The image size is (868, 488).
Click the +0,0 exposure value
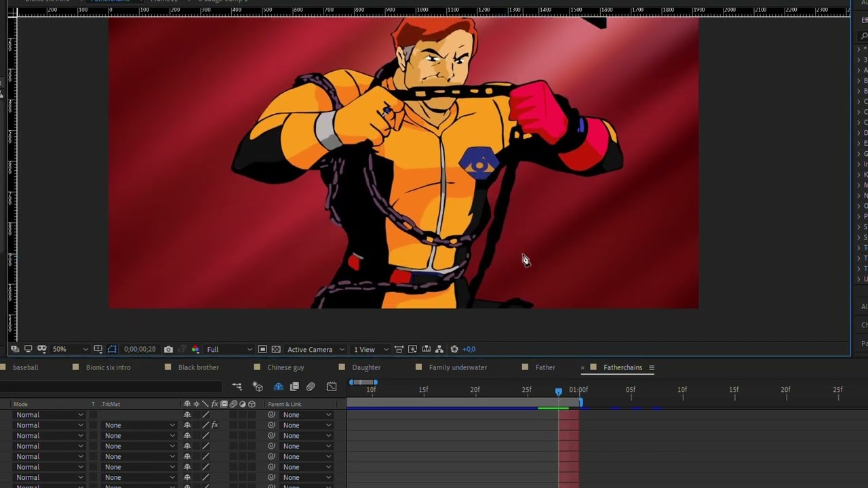point(469,349)
